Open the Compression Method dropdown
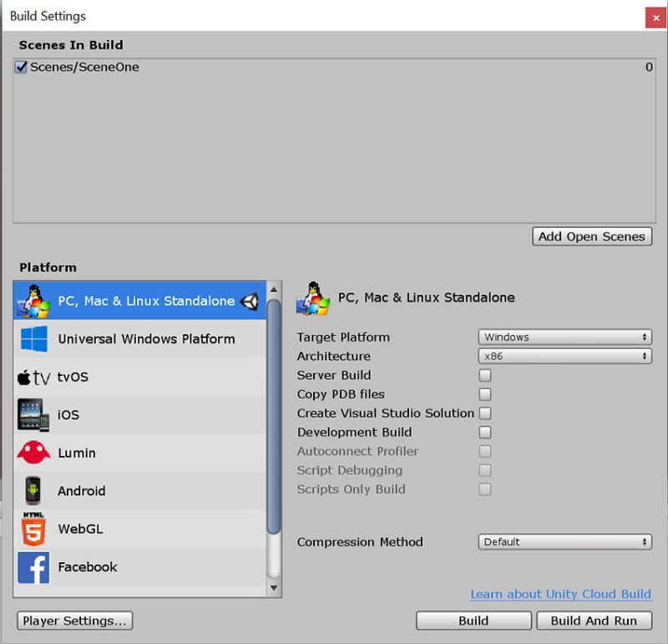This screenshot has height=644, width=668. pyautogui.click(x=564, y=541)
